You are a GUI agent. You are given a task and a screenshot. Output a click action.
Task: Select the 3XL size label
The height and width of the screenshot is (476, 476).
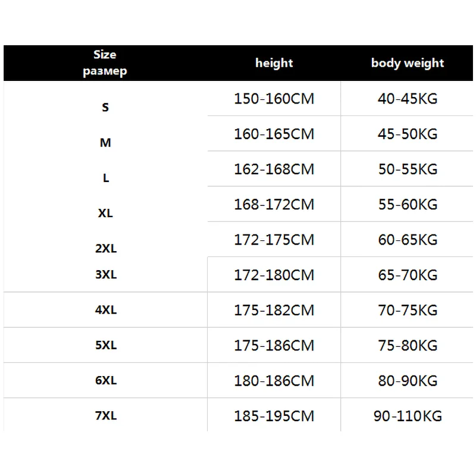point(106,275)
